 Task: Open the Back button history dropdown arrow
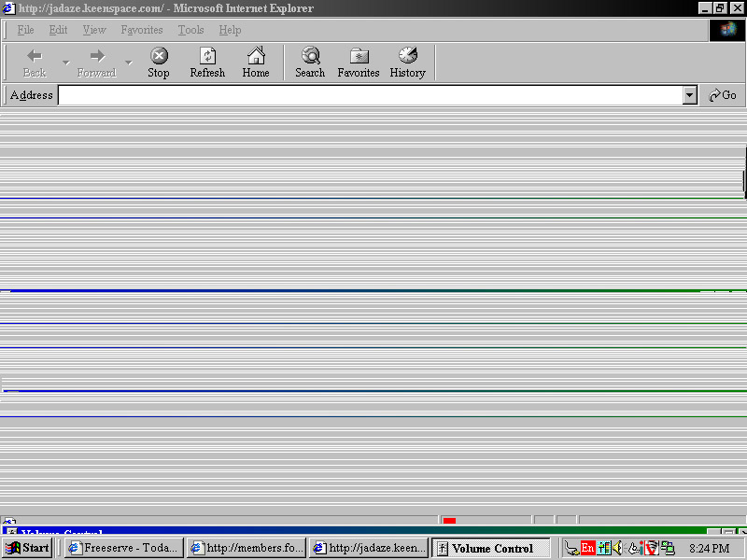pos(66,63)
